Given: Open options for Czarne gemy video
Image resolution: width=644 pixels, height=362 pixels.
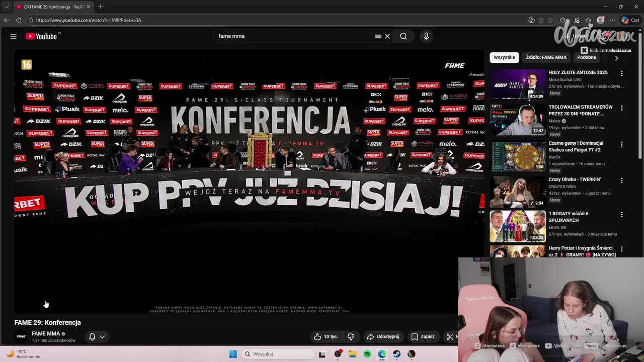Looking at the screenshot, I should tap(622, 144).
